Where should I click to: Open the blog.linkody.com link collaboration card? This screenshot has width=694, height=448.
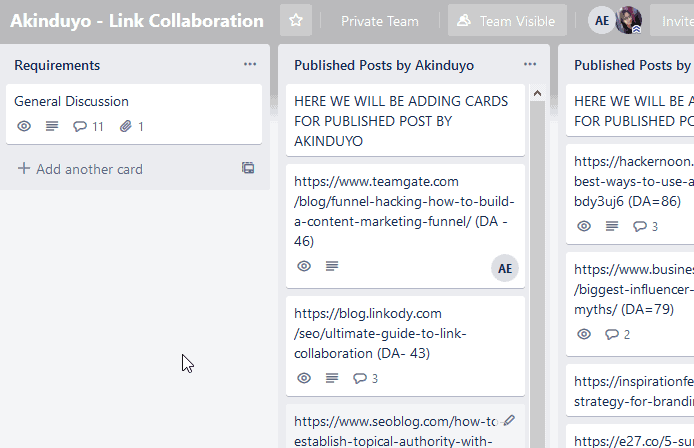405,346
